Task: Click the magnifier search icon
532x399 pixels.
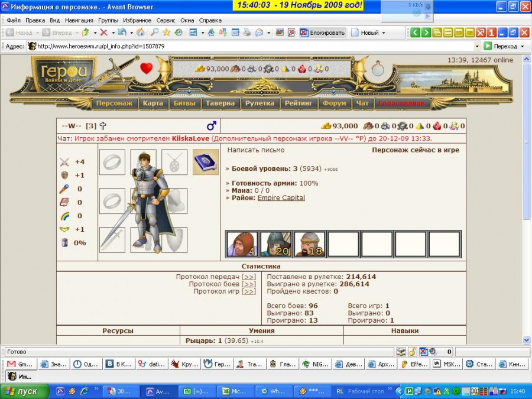Action: 154,33
